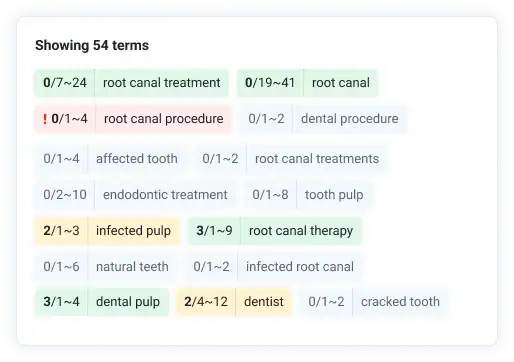
Task: Select the 'root canal therapy' term chip
Action: (275, 231)
